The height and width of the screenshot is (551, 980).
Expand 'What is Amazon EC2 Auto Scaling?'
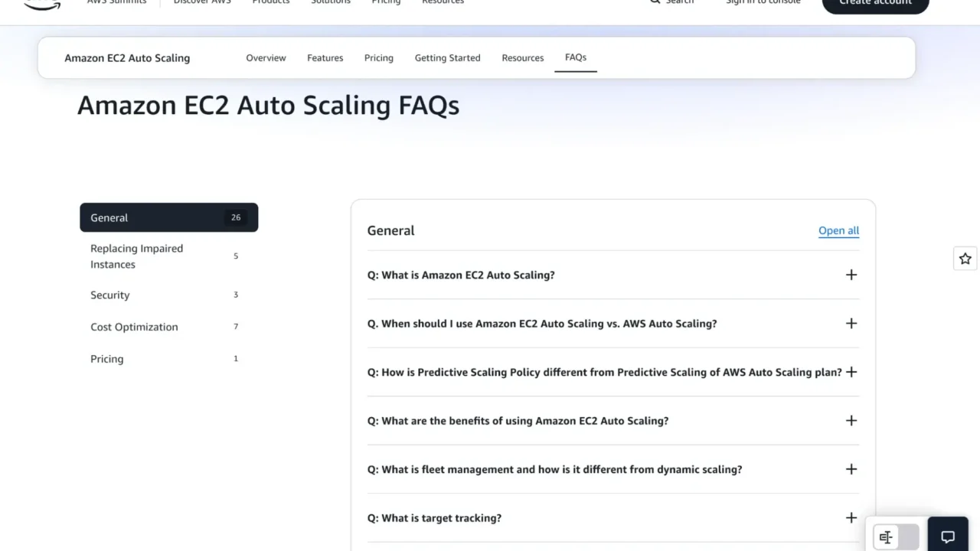613,275
